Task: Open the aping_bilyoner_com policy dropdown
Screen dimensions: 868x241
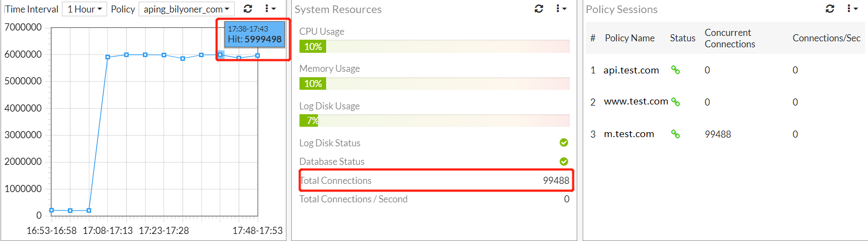Action: 186,9
